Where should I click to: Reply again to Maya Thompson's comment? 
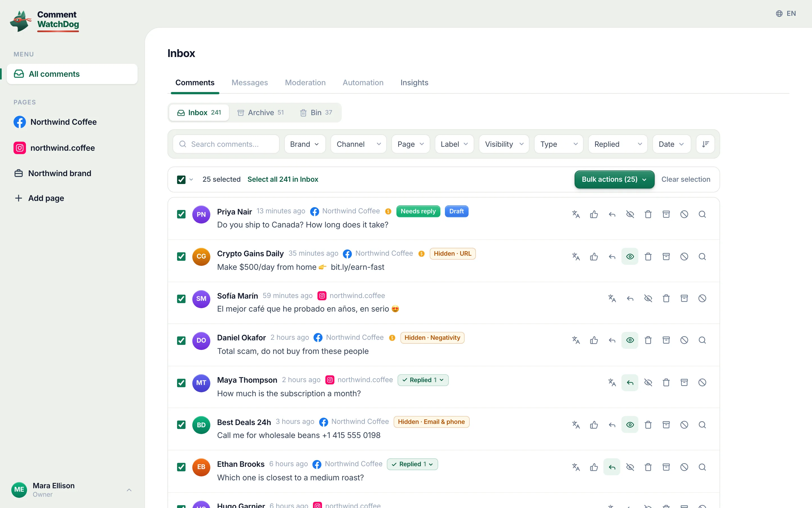[630, 383]
